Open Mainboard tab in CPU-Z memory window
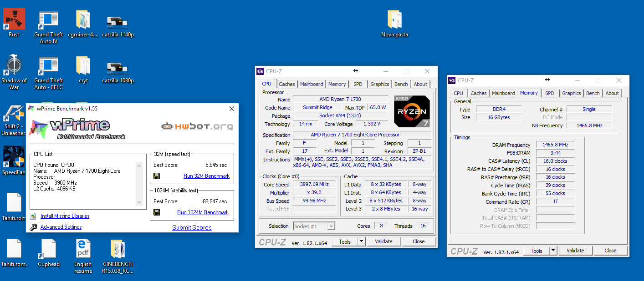The width and height of the screenshot is (644, 281). (x=503, y=93)
